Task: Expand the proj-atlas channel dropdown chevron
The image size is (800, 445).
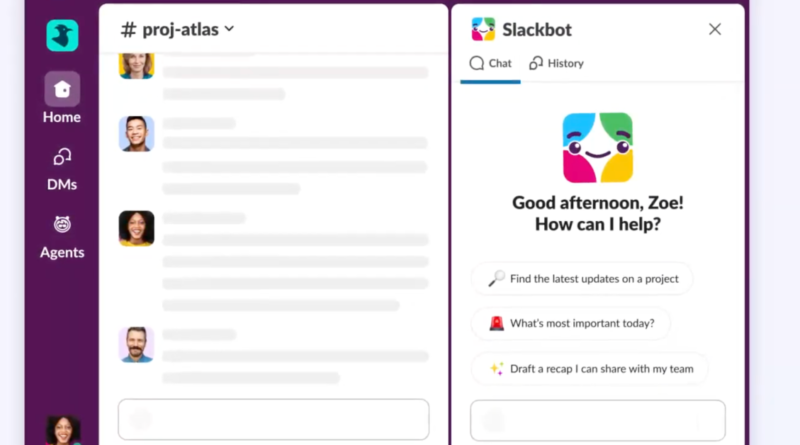Action: click(x=230, y=29)
